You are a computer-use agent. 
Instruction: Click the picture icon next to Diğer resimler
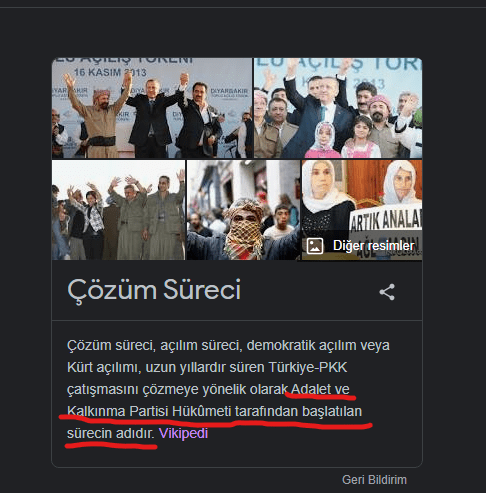(315, 246)
